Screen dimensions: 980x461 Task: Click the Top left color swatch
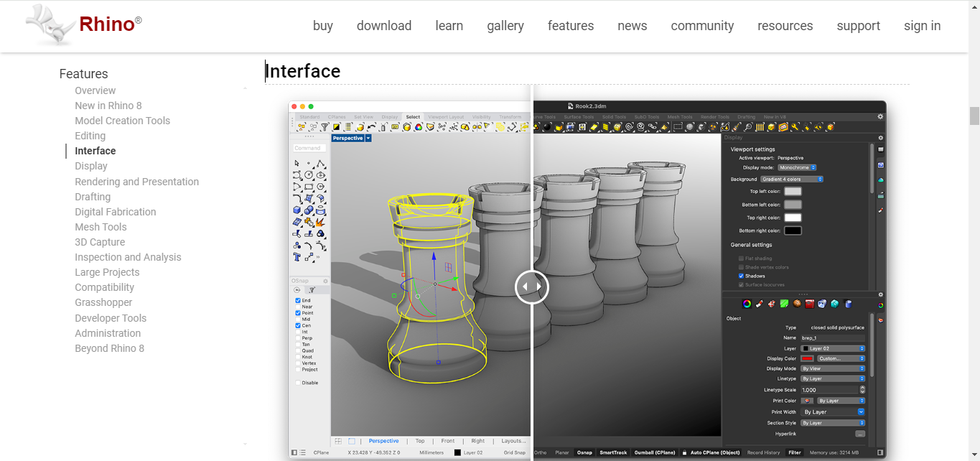tap(793, 192)
